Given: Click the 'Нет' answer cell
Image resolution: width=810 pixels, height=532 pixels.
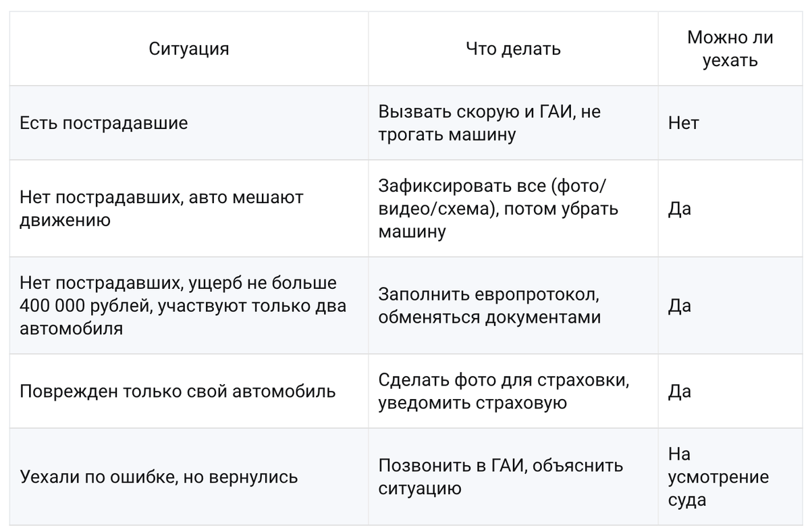Looking at the screenshot, I should coord(730,123).
